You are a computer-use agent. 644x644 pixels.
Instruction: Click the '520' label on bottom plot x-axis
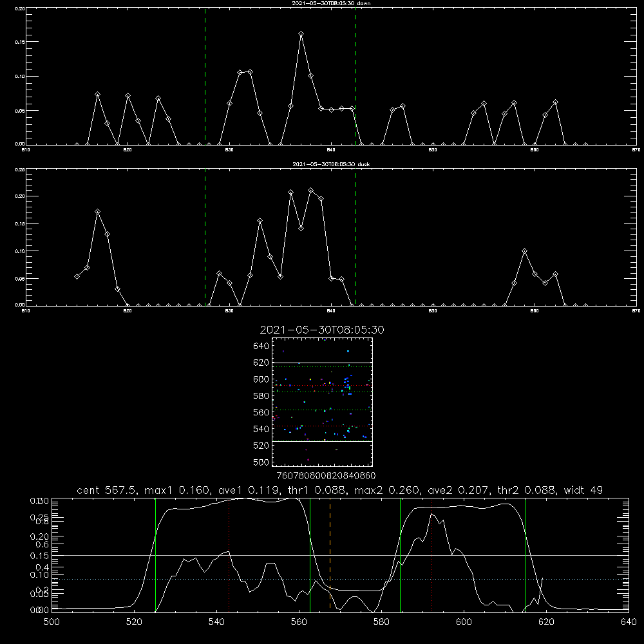(x=134, y=622)
